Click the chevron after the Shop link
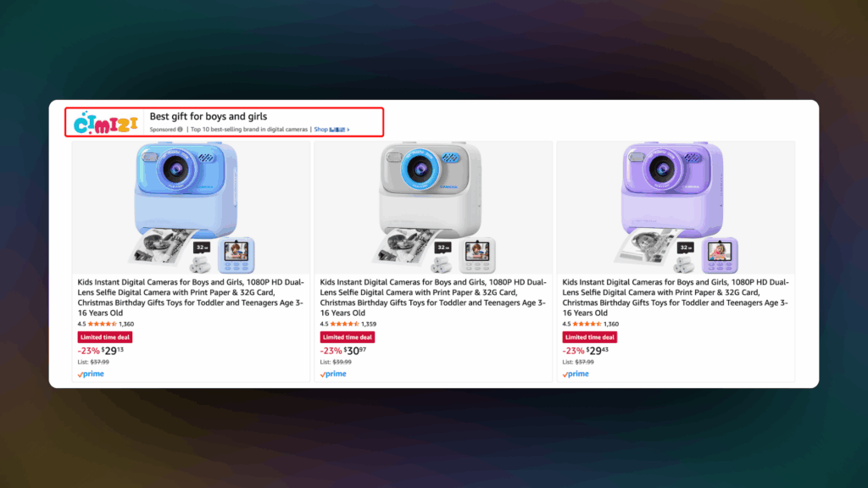Viewport: 868px width, 488px height. coord(348,130)
